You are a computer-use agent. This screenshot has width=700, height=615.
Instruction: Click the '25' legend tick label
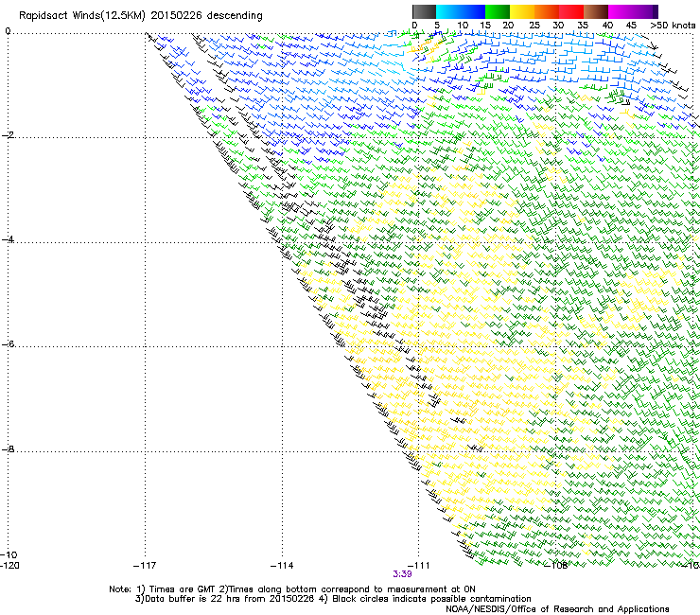point(534,26)
